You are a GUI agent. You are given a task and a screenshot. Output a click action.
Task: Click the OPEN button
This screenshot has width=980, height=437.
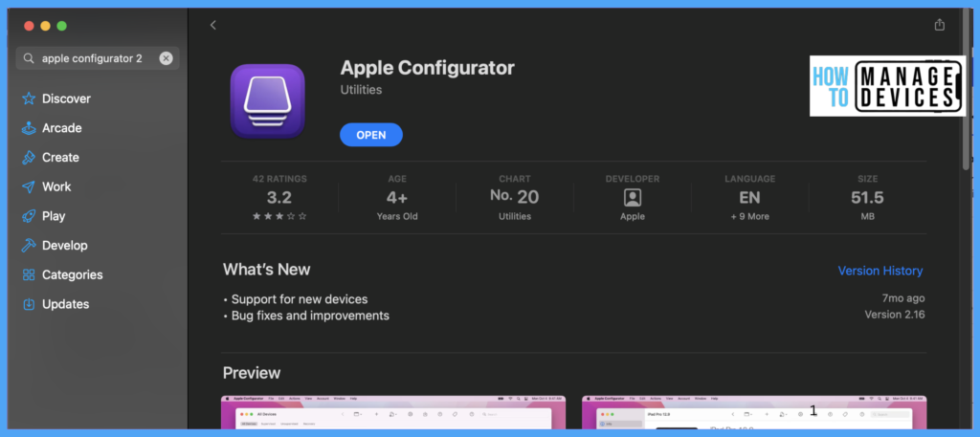point(371,135)
